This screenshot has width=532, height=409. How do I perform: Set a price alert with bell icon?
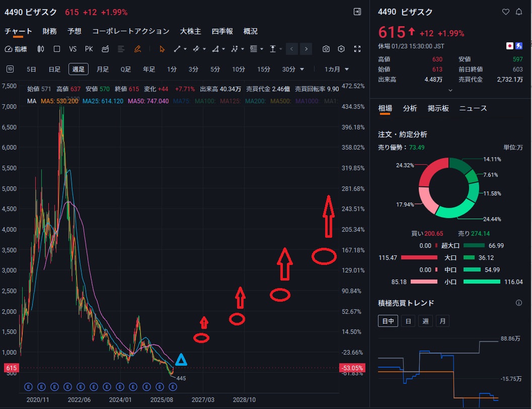click(x=519, y=12)
